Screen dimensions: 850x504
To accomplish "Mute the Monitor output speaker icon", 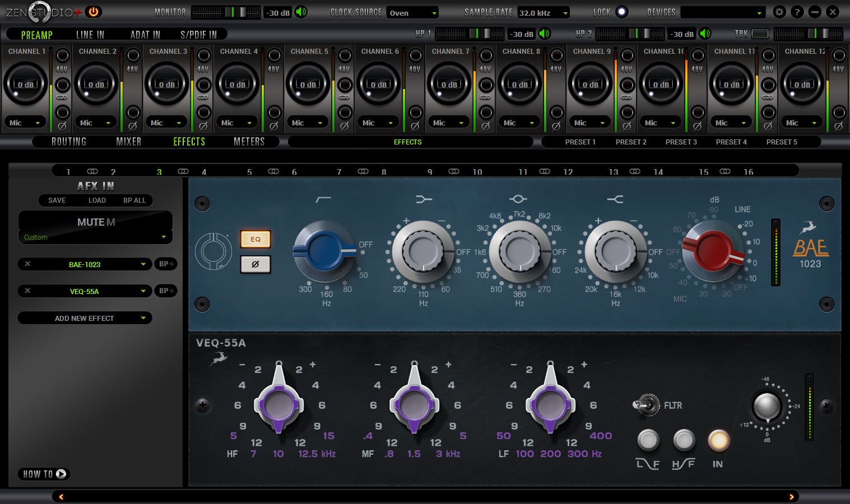I will pos(301,12).
